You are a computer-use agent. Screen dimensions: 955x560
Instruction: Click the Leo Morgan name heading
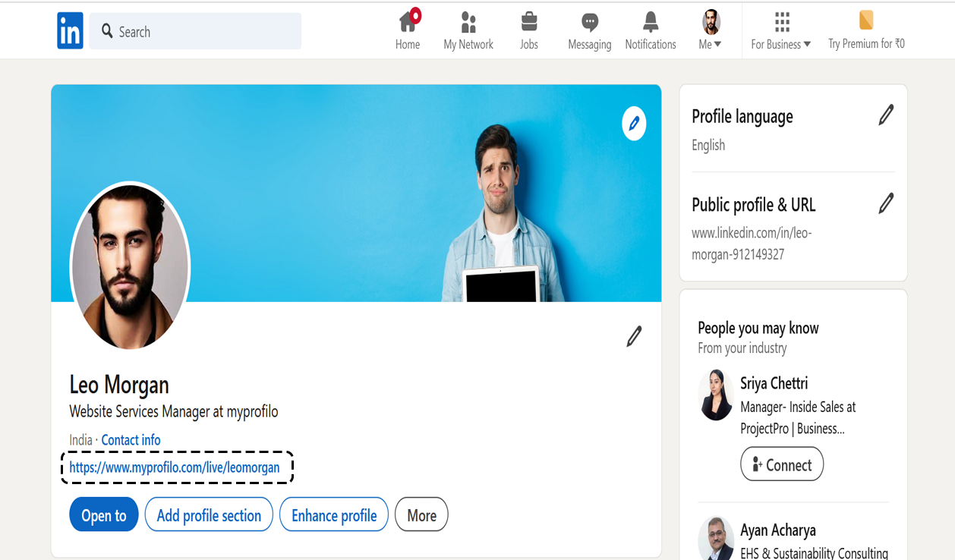click(x=119, y=385)
